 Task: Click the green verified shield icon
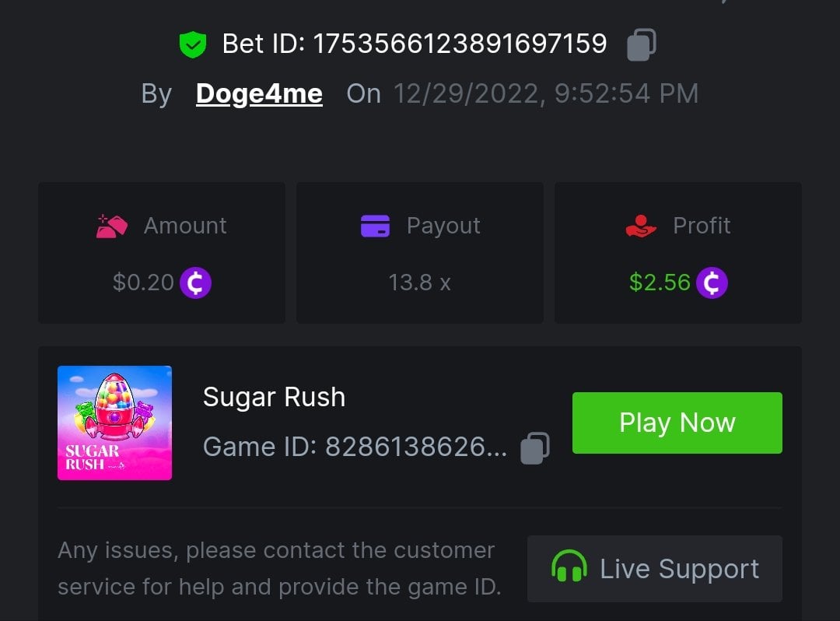coord(192,44)
